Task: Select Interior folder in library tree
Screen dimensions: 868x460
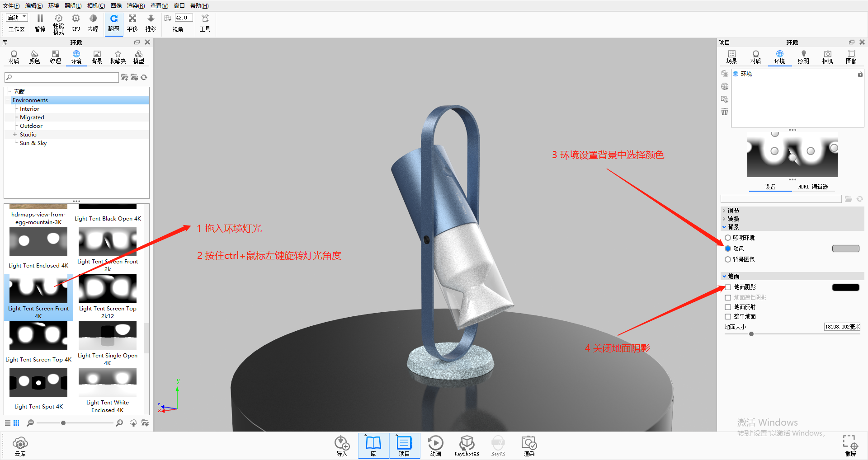Action: tap(30, 109)
